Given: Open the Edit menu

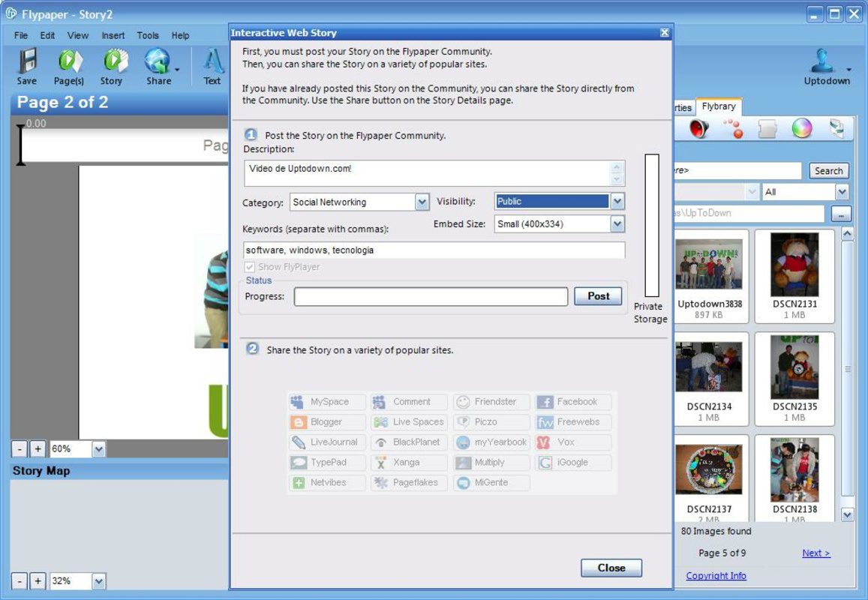Looking at the screenshot, I should (47, 35).
